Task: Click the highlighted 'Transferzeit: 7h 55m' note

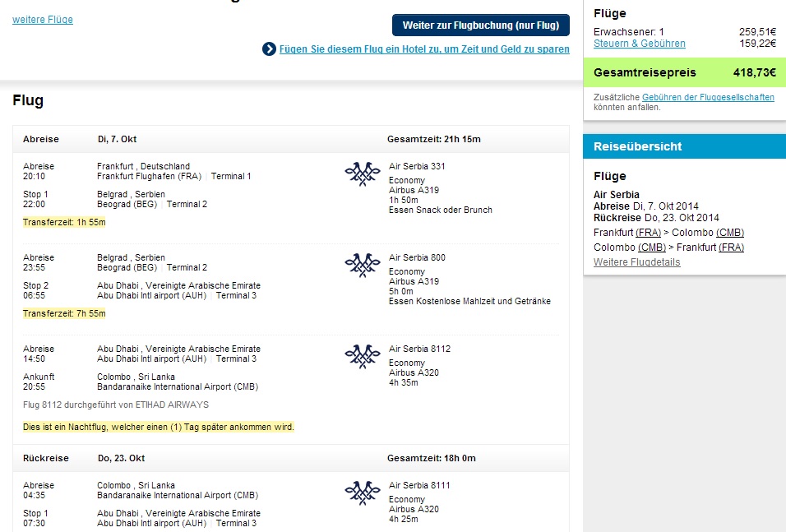Action: click(64, 313)
